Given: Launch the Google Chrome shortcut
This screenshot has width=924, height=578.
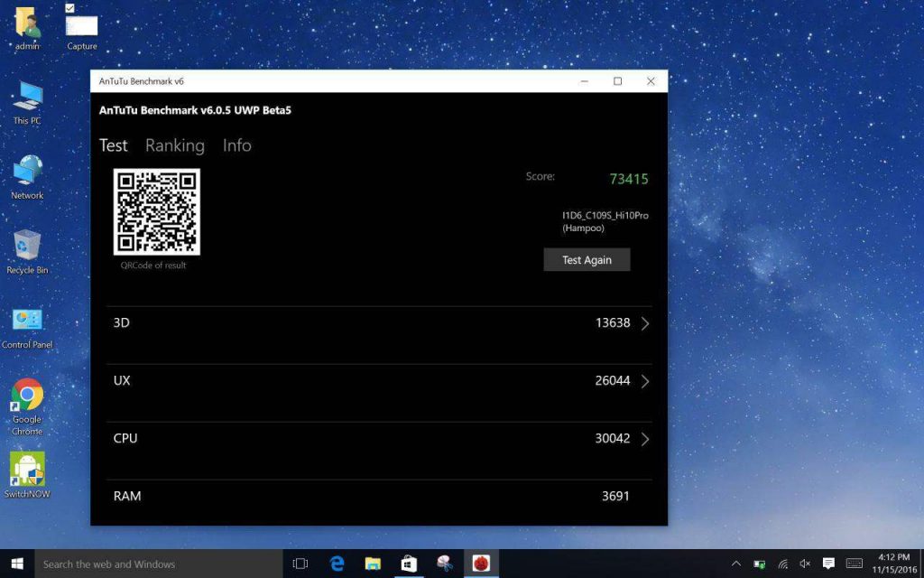Looking at the screenshot, I should [x=27, y=407].
